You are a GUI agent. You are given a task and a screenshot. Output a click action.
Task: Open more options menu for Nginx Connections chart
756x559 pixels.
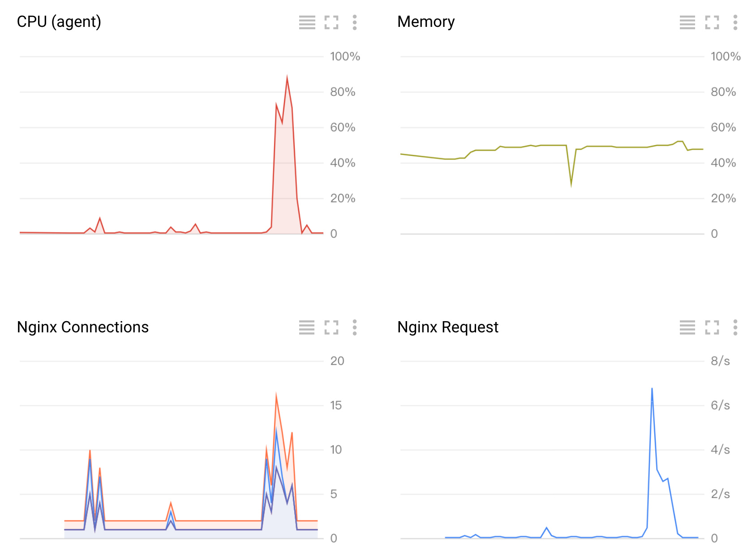click(355, 327)
